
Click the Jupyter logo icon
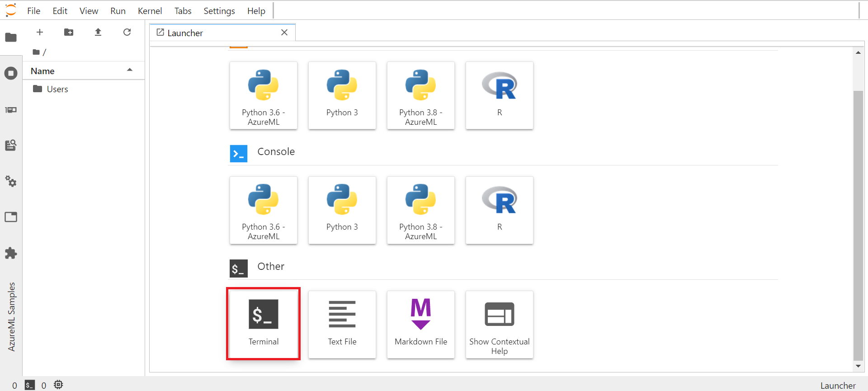click(x=11, y=10)
